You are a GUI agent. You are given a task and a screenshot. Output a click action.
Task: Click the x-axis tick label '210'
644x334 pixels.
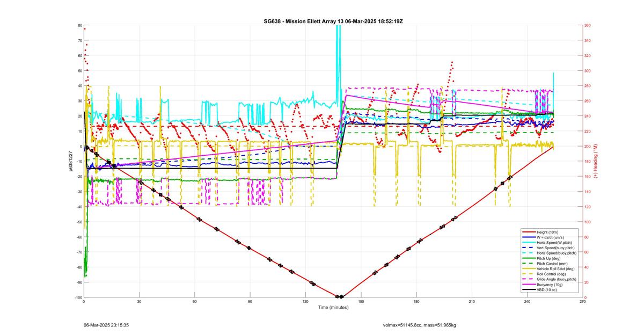pos(472,302)
